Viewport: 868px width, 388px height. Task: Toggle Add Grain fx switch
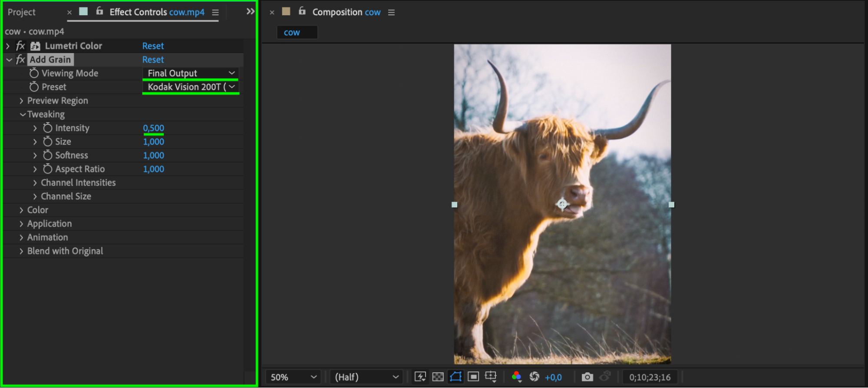coord(20,60)
